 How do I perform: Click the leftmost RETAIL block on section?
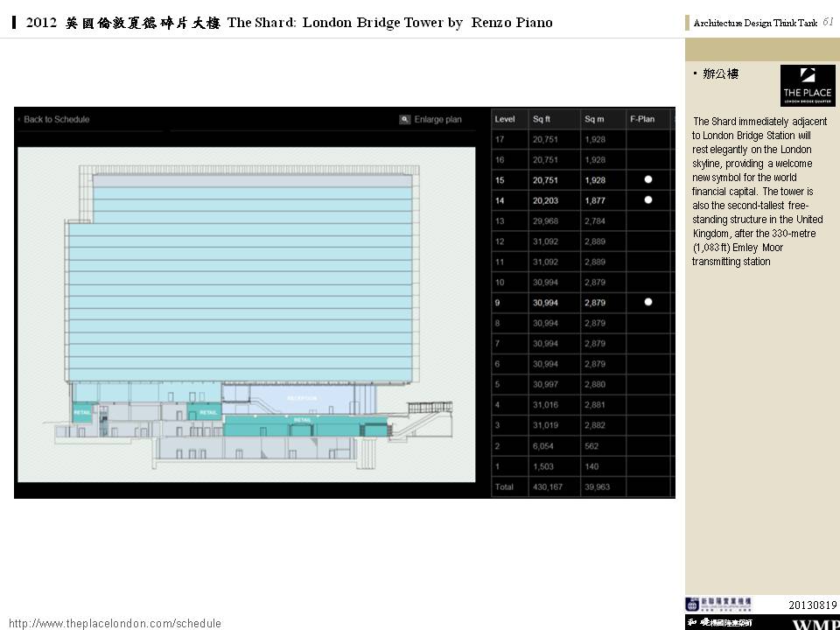[x=81, y=411]
